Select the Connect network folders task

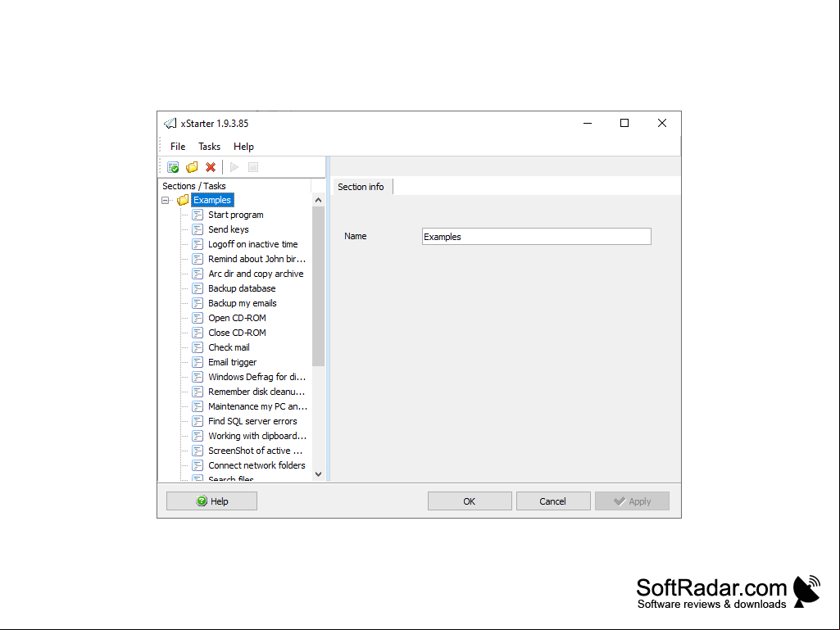pos(257,465)
